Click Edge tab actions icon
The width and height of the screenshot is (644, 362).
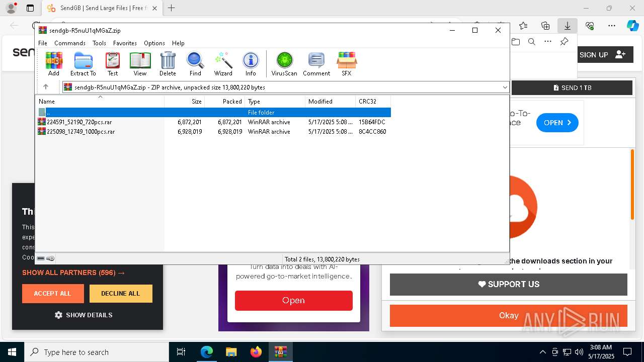[30, 8]
